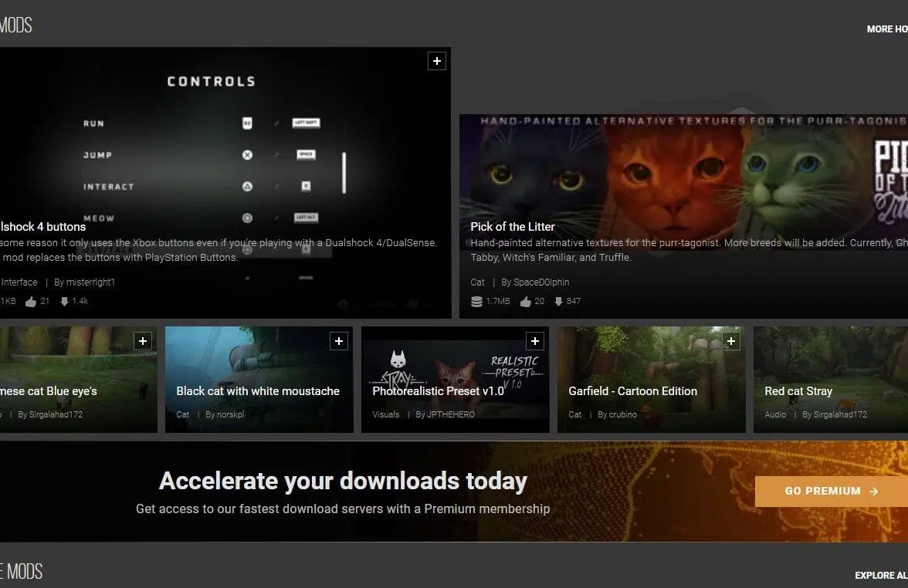
Task: Click the "21" endorsements count
Action: point(45,301)
